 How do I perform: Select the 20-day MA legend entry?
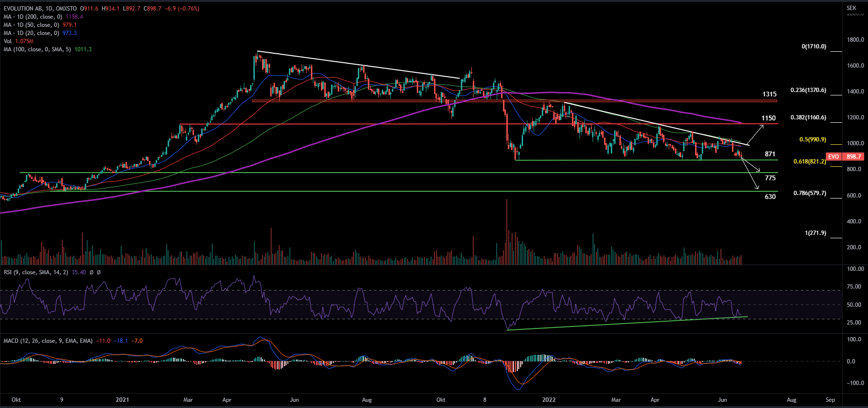[x=31, y=33]
